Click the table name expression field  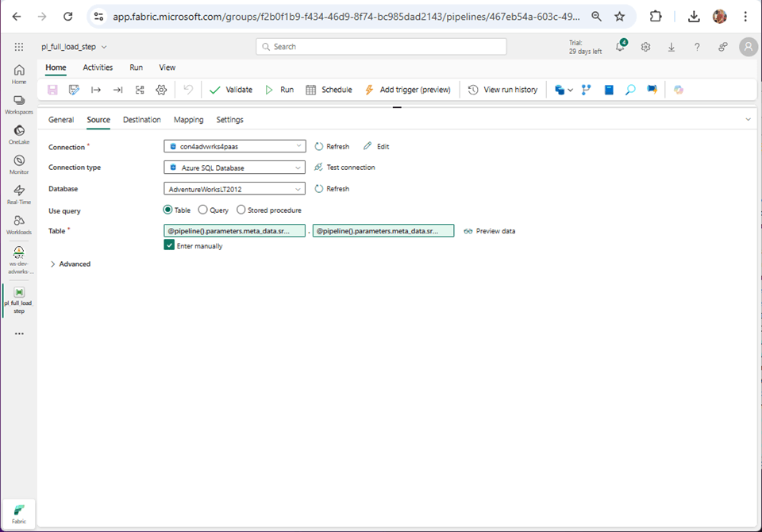tap(383, 231)
